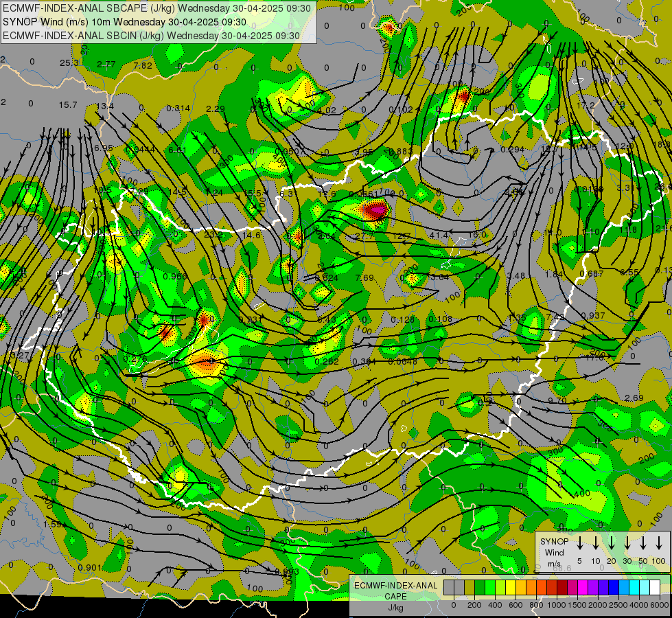
Task: Click the 7.82 value on the map
Action: pos(143,65)
